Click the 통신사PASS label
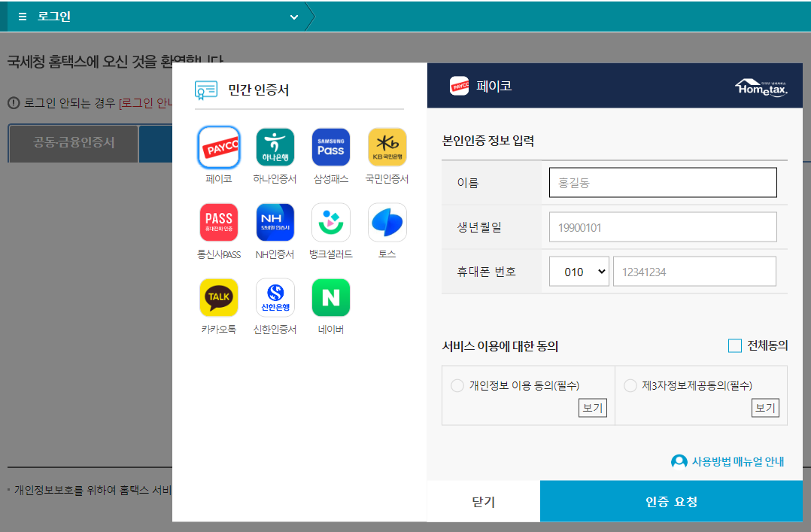This screenshot has height=532, width=811. [x=219, y=254]
